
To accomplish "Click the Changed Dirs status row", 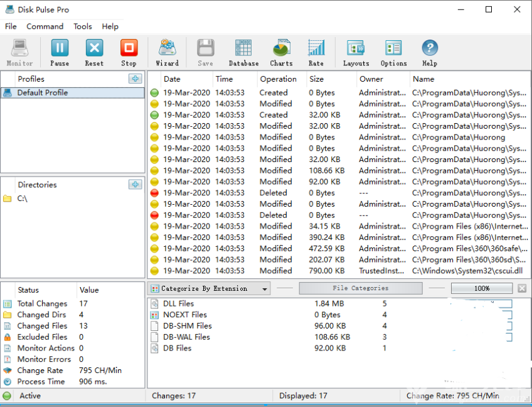I will tap(73, 315).
